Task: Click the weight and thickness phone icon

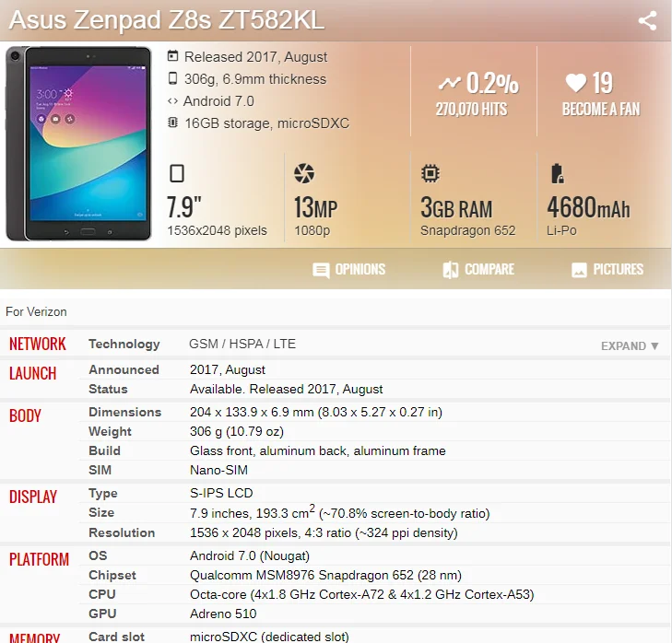Action: click(x=172, y=78)
